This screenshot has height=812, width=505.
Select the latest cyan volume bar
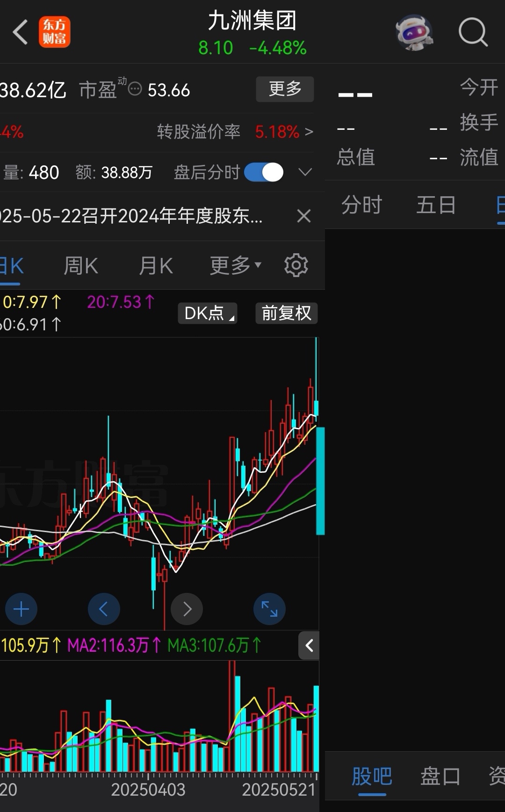317,728
